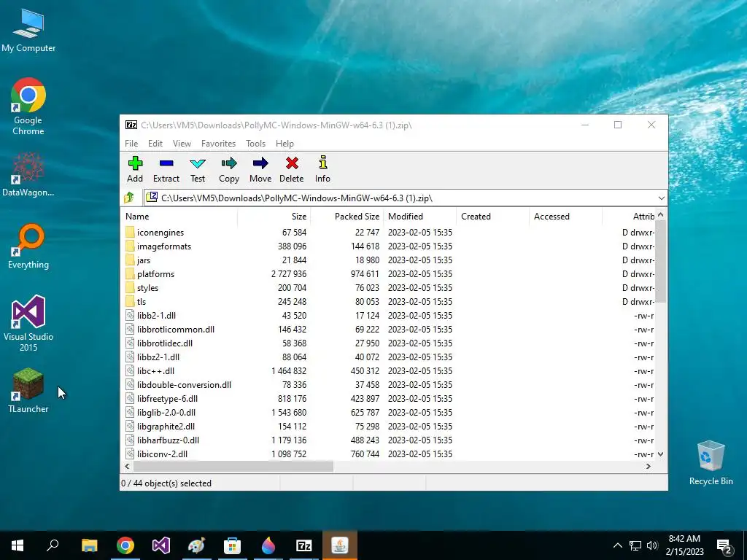Open the File menu

coord(131,144)
